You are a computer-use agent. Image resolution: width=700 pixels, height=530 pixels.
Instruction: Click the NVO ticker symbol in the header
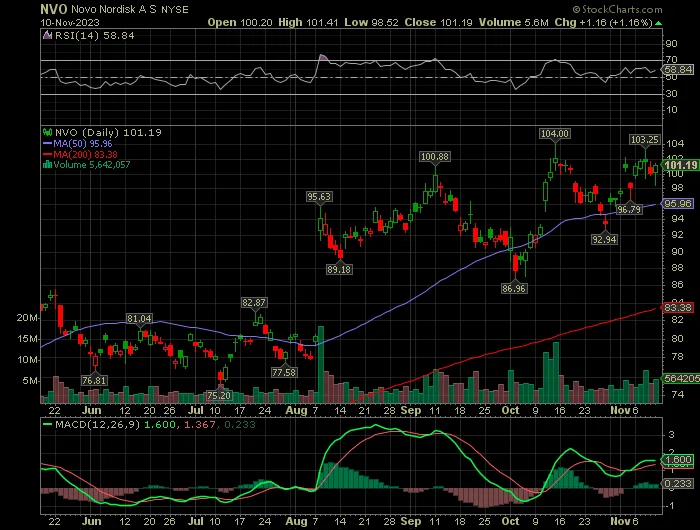(54, 9)
